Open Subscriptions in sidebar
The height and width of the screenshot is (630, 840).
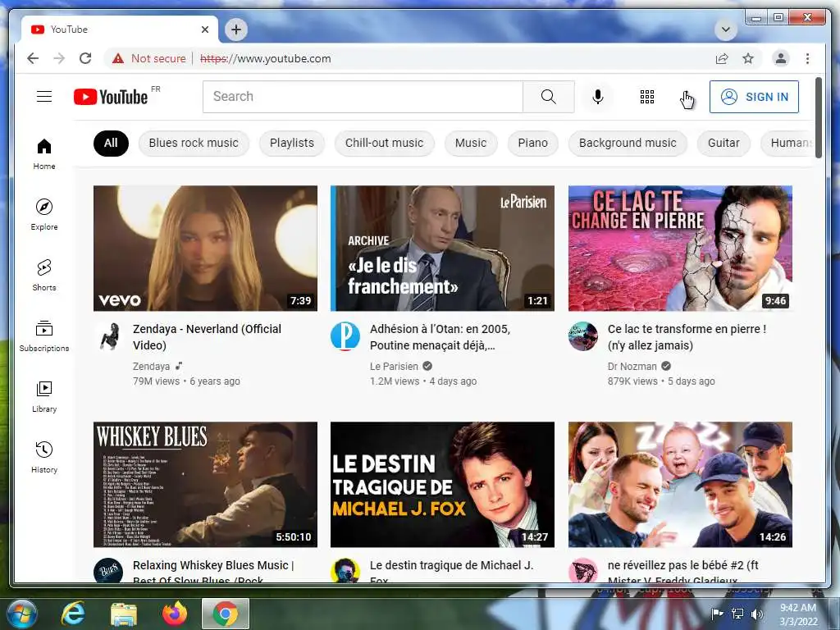pos(44,336)
